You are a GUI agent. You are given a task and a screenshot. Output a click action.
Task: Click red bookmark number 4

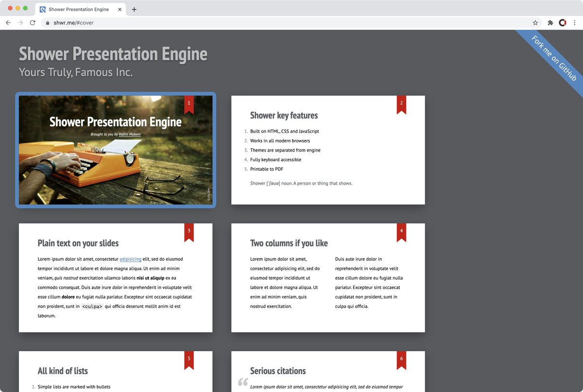click(x=401, y=232)
